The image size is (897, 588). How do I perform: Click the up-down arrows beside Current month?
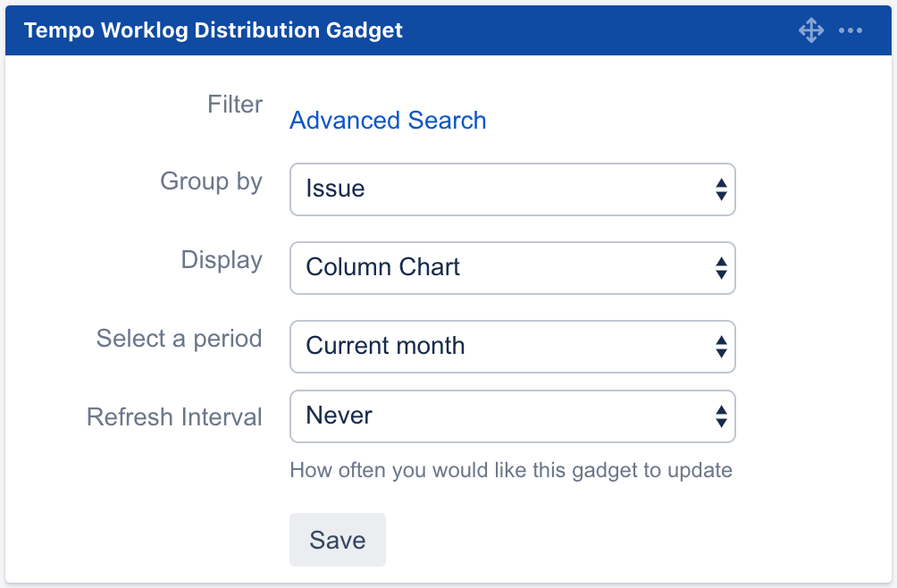pos(721,347)
